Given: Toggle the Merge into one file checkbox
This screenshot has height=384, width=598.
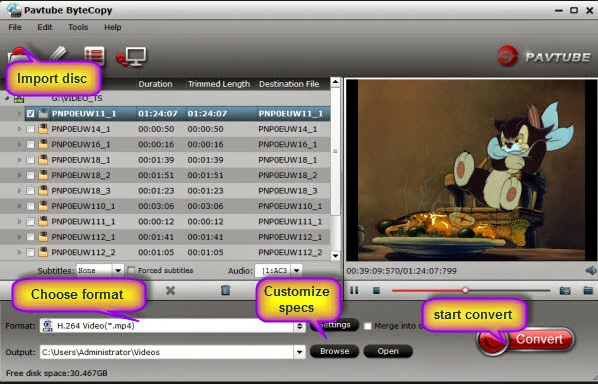Looking at the screenshot, I should [368, 326].
